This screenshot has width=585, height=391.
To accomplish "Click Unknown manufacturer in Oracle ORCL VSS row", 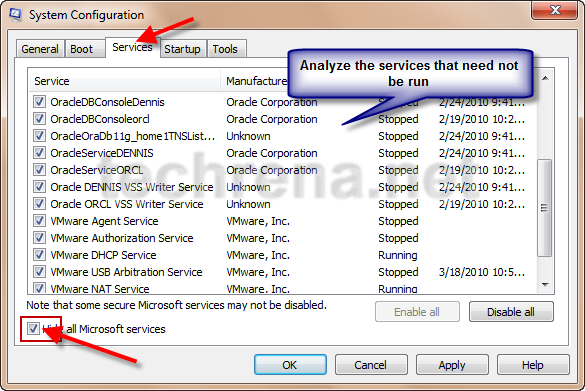I will pyautogui.click(x=248, y=204).
